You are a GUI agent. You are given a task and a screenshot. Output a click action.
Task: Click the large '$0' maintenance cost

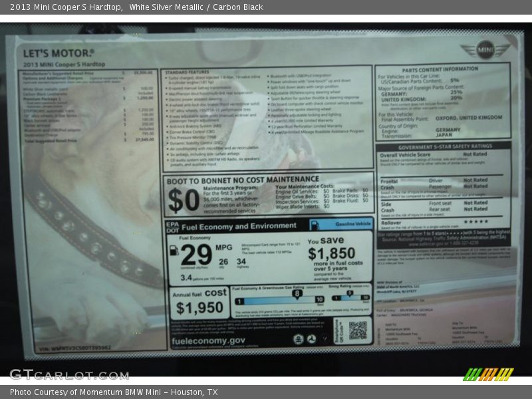[x=184, y=200]
